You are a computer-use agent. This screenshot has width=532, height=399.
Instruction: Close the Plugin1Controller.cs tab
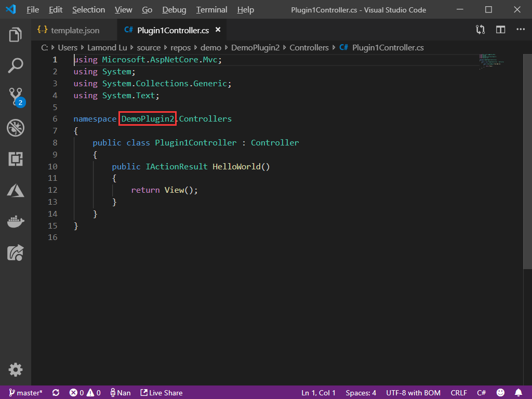click(218, 30)
